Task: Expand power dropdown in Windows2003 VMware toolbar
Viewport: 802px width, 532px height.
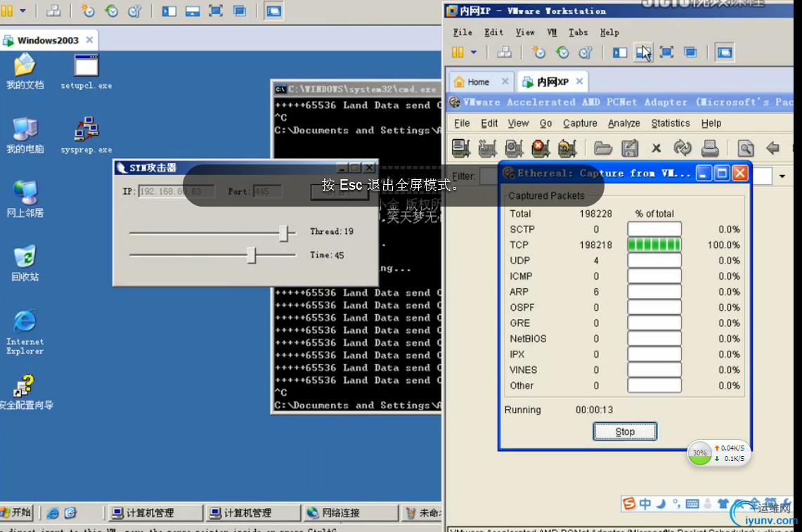Action: tap(22, 11)
